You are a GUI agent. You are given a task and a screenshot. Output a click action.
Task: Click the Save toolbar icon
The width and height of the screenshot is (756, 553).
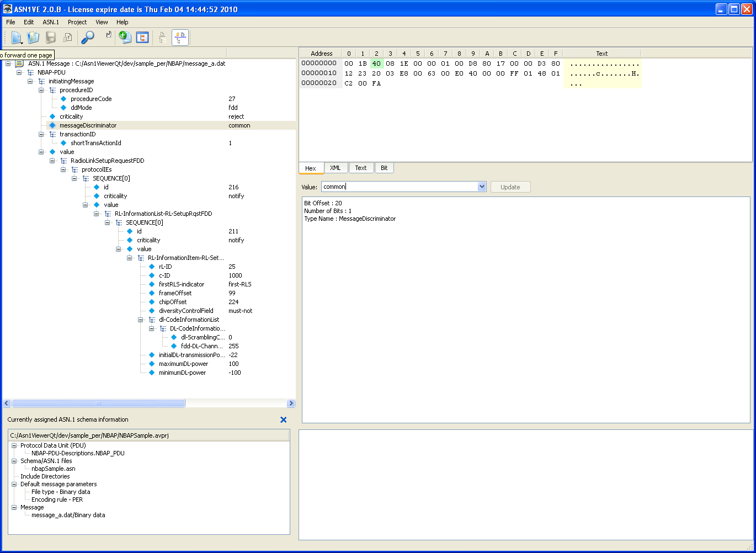(x=50, y=37)
